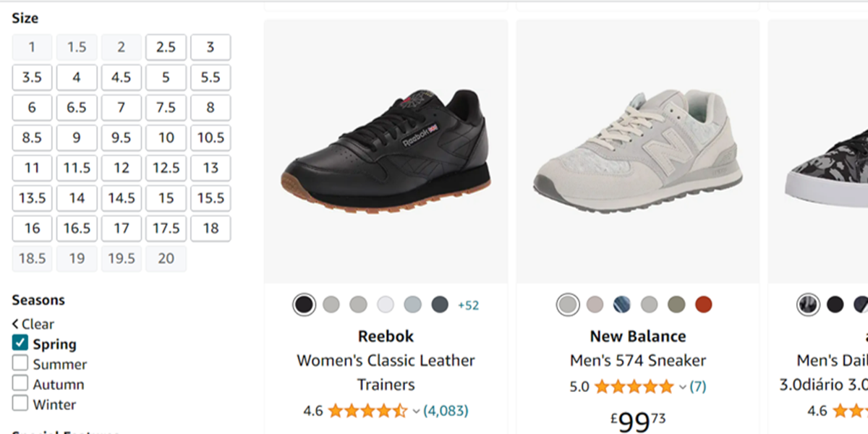Select size 12.5 in the size filter
The height and width of the screenshot is (434, 868).
point(166,168)
